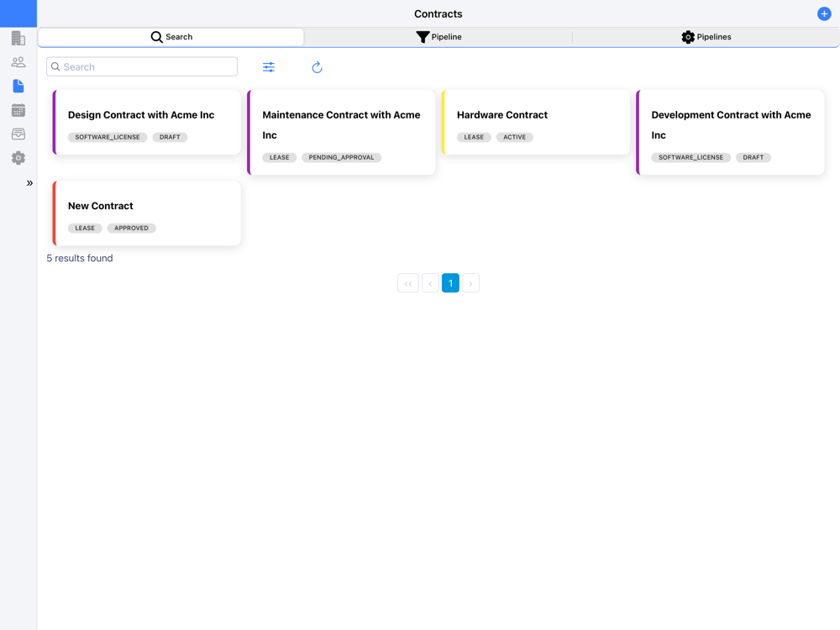Open the settings gear icon in sidebar

[x=18, y=158]
